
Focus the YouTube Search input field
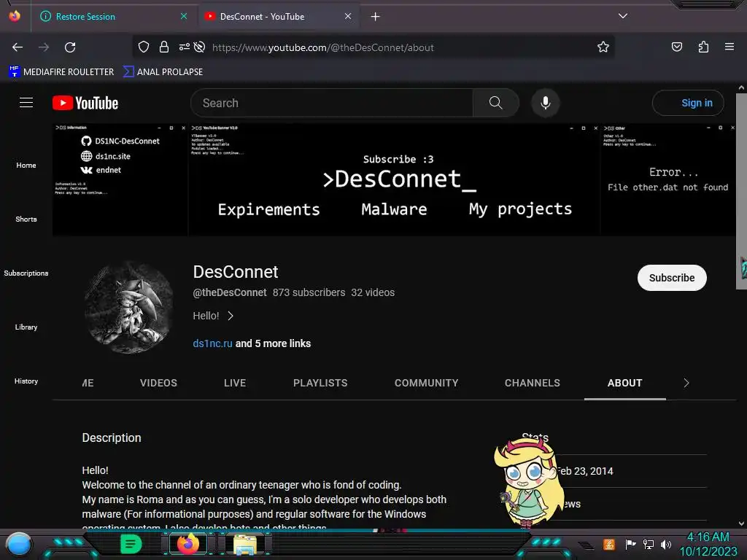332,103
